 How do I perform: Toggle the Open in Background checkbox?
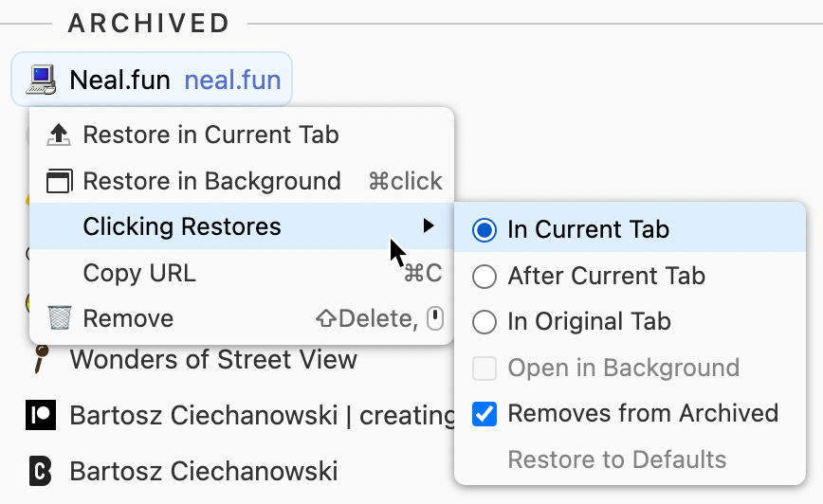tap(484, 369)
